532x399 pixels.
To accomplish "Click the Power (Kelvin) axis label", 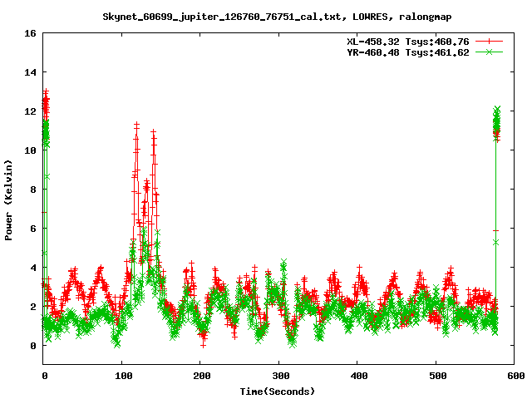I will point(8,200).
